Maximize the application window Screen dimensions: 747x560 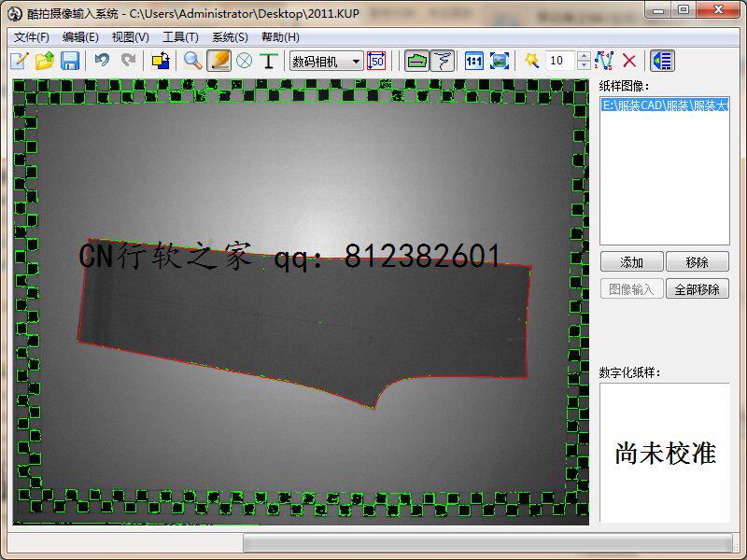tap(684, 9)
